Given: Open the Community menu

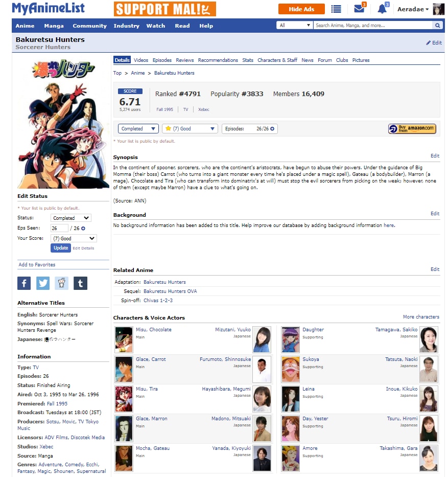Looking at the screenshot, I should click(x=90, y=26).
